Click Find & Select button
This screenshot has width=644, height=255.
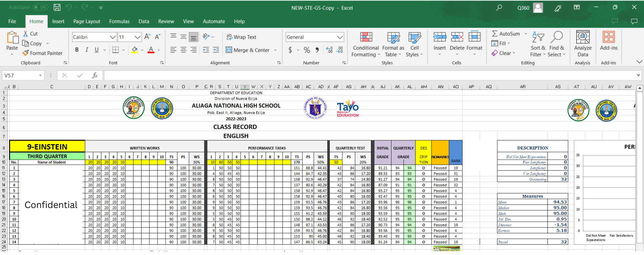pos(557,44)
